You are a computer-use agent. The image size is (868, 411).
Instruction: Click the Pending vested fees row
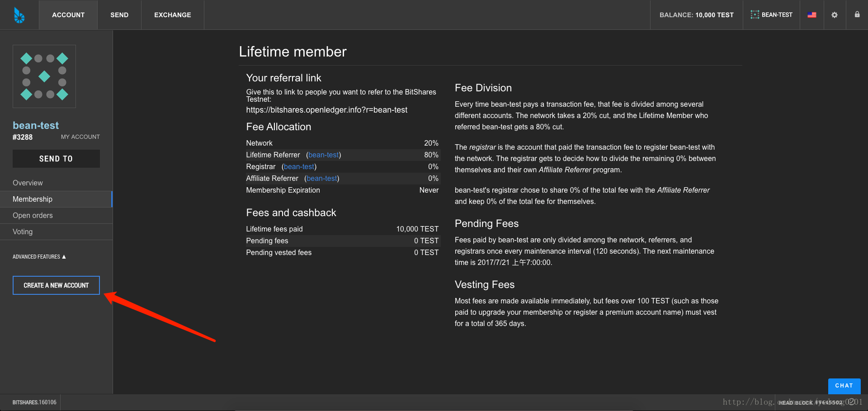point(342,252)
